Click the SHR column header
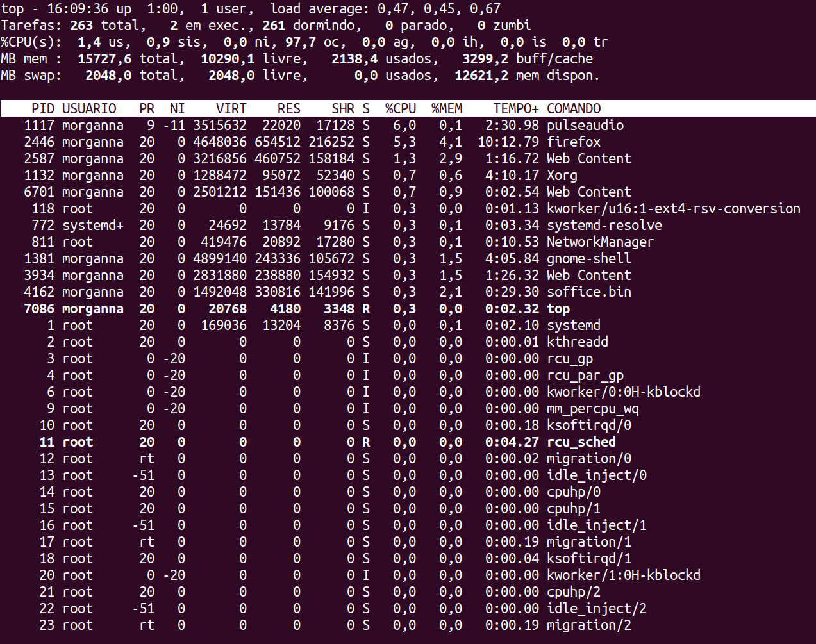This screenshot has width=816, height=644. (x=342, y=108)
